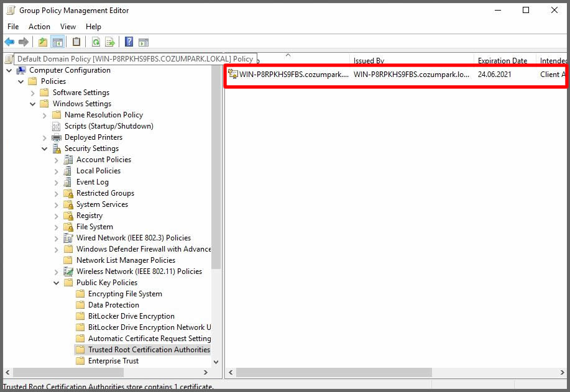Screen dimensions: 570x392
Task: Click the File System locked folder icon
Action: (x=68, y=227)
